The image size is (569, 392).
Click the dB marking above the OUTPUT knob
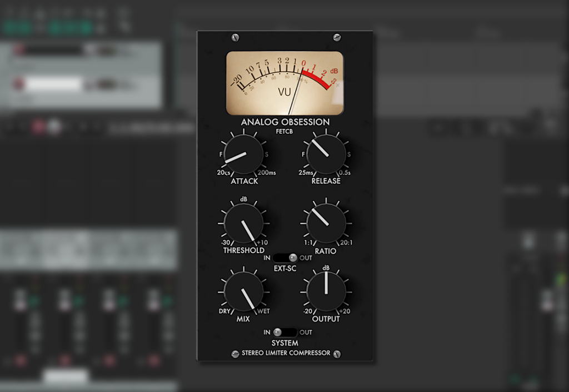click(326, 267)
